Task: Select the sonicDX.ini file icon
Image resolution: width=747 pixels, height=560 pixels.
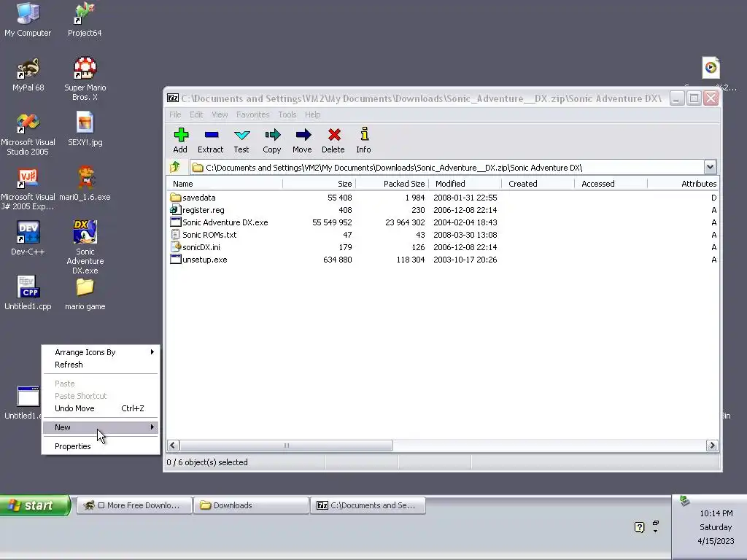Action: pyautogui.click(x=175, y=246)
